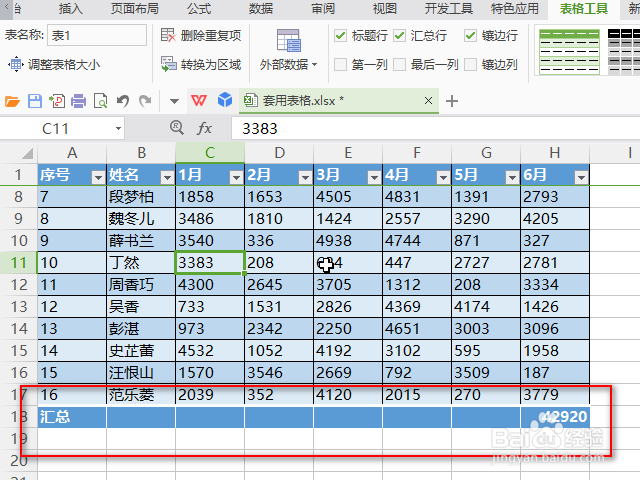
Task: Open the filter dropdown for 4月 column
Action: 443,177
